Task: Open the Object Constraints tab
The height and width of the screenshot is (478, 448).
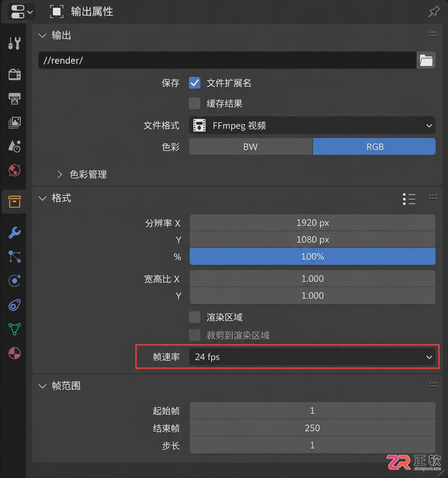Action: pos(14,305)
